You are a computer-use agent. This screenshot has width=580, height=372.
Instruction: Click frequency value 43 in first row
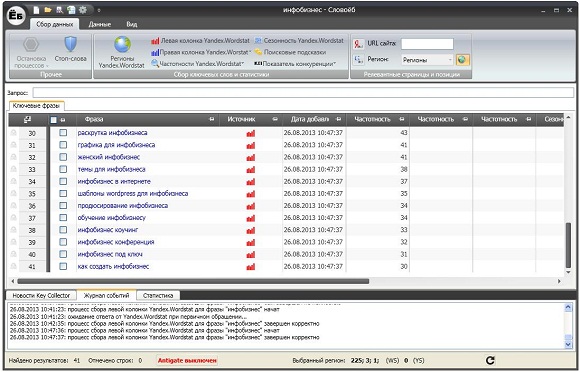(x=403, y=133)
